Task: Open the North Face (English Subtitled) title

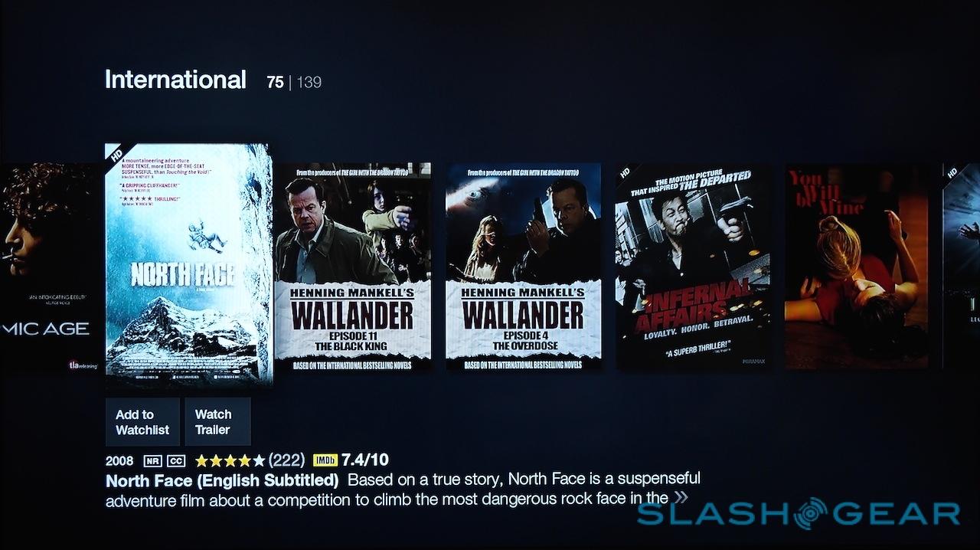Action: point(222,481)
